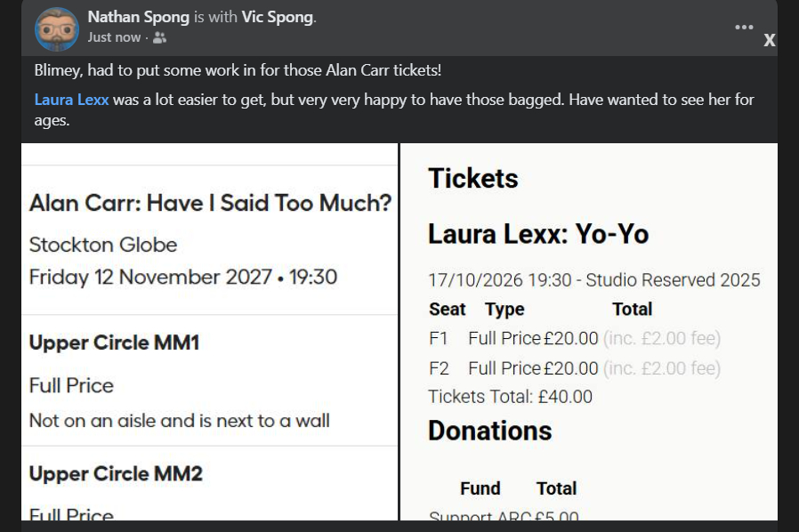Click the Tickets Total £40.00 line
This screenshot has height=532, width=799.
pyautogui.click(x=510, y=397)
